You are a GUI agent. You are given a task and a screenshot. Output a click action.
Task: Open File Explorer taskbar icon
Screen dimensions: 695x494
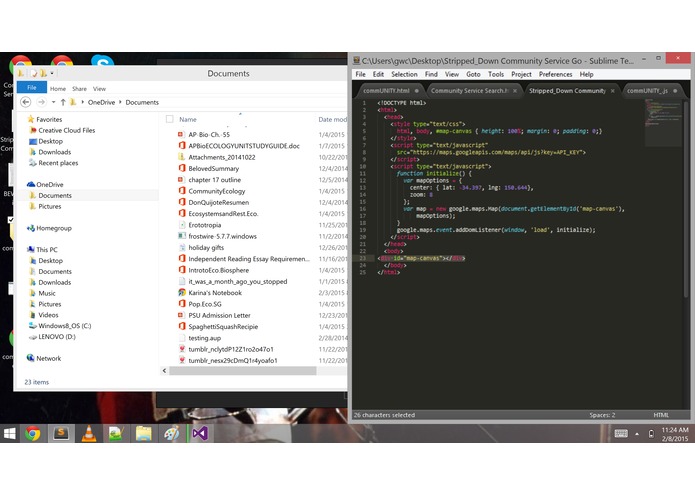coord(144,433)
